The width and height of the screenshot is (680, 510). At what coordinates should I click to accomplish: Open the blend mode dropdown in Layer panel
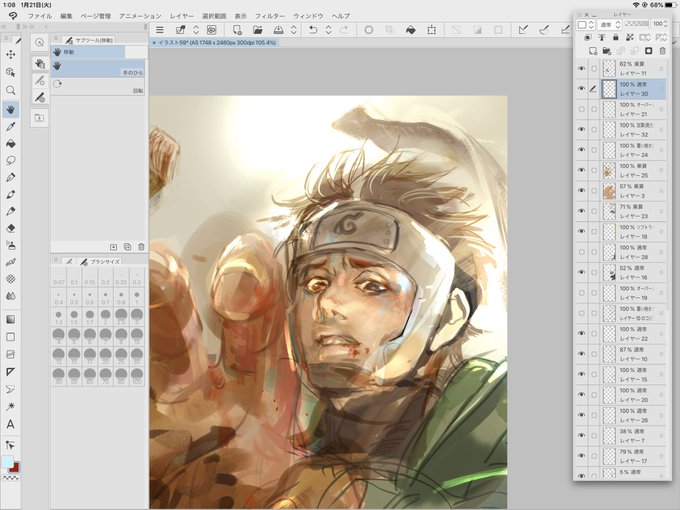[610, 25]
